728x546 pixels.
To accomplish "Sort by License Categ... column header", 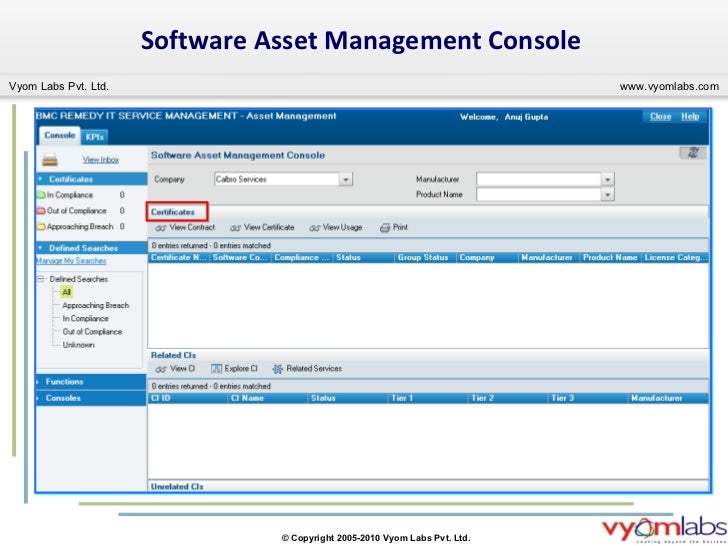I will 675,258.
